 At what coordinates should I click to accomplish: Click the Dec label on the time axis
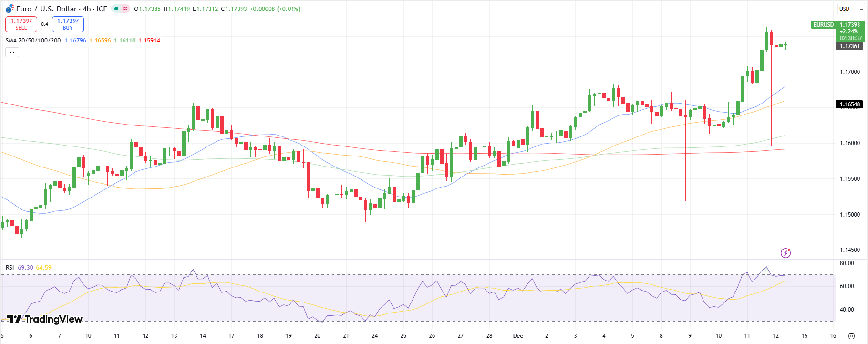pyautogui.click(x=518, y=336)
